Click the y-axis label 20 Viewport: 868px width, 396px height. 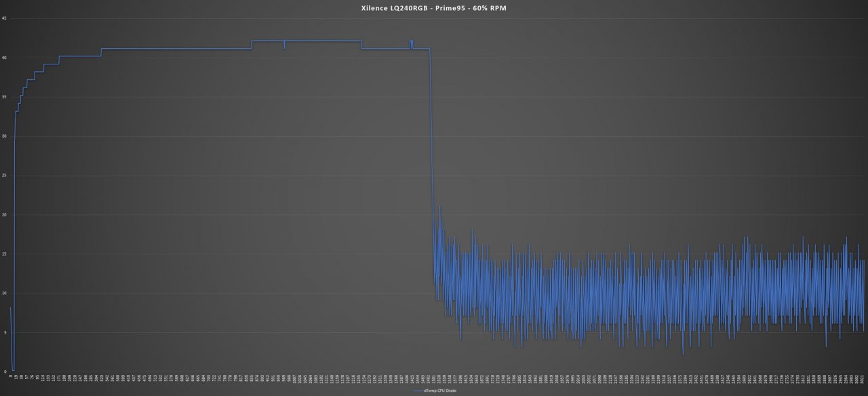(5, 215)
